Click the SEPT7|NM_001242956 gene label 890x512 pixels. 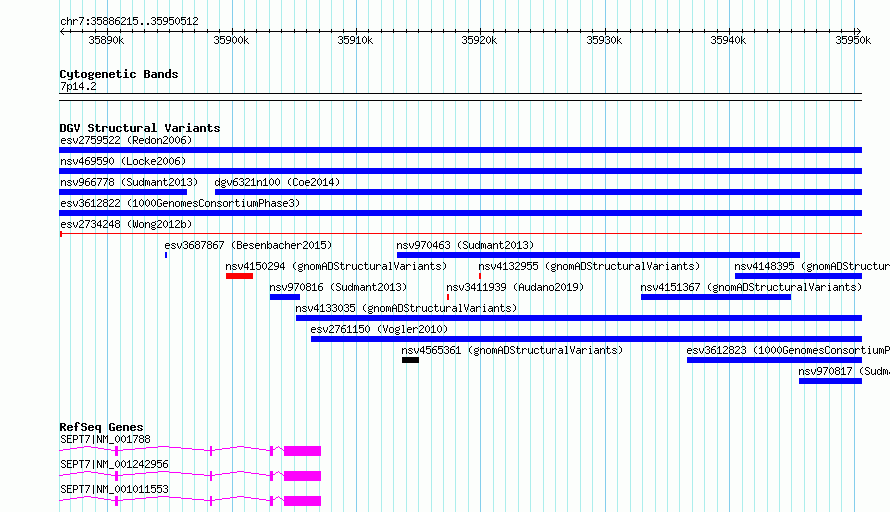(114, 464)
